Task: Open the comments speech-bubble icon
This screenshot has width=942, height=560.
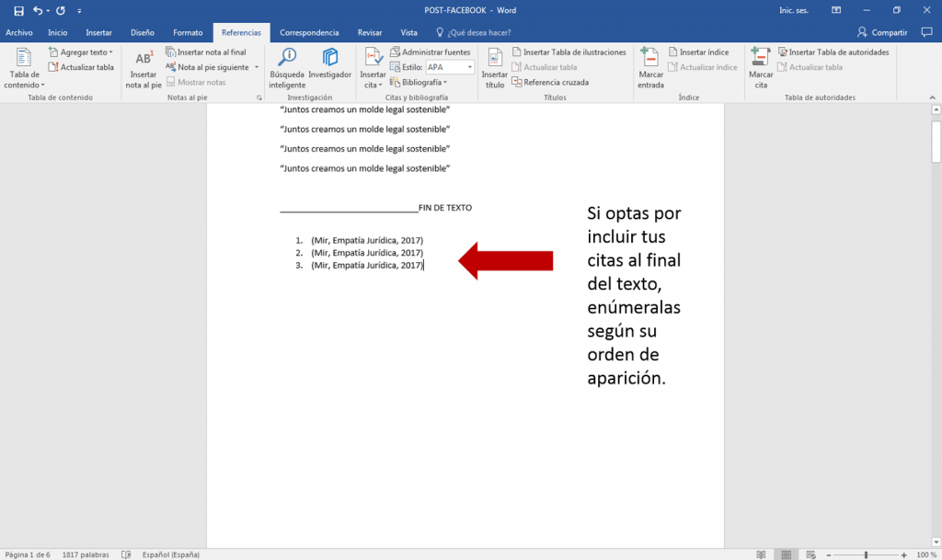Action: click(x=927, y=32)
